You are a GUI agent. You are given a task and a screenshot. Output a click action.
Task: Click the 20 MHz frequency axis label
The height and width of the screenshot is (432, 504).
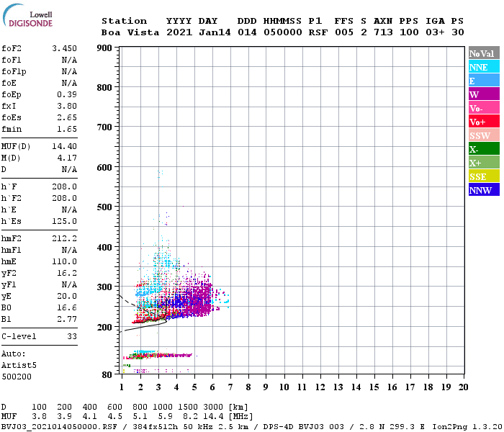point(463,387)
